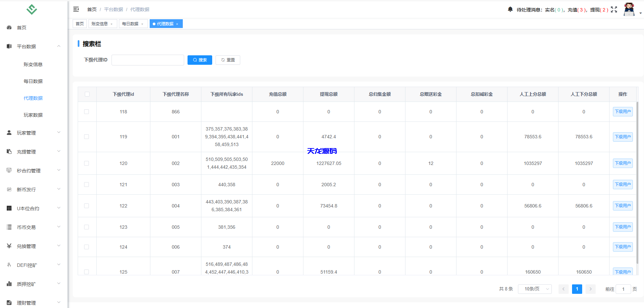Click the 搜索 search button

[200, 60]
